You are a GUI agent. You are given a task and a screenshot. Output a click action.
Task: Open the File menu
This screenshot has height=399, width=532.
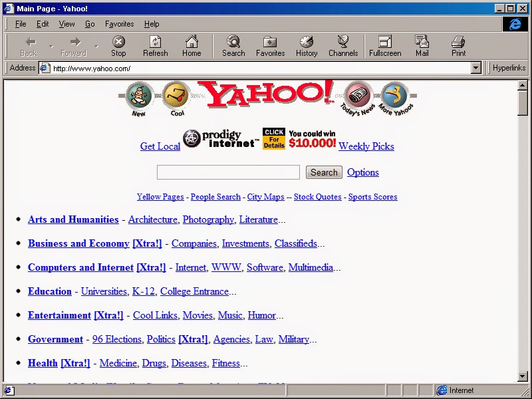pyautogui.click(x=21, y=24)
